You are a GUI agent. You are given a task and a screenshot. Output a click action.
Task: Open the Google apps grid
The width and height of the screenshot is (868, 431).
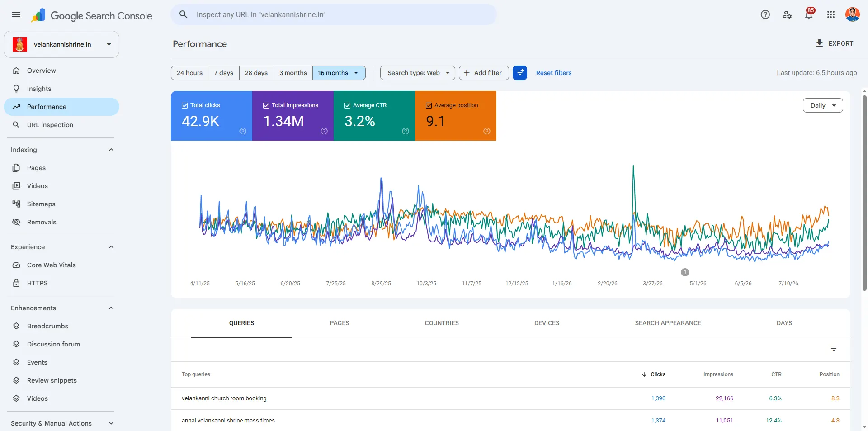point(831,14)
